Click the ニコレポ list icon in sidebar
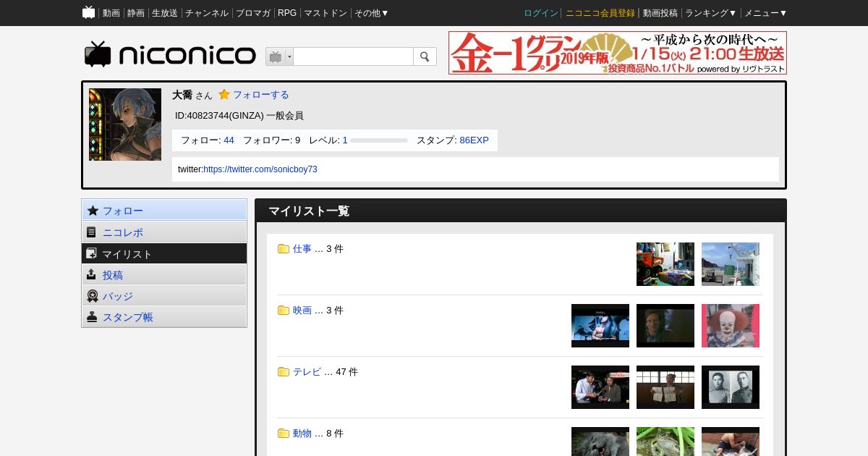 [x=91, y=232]
